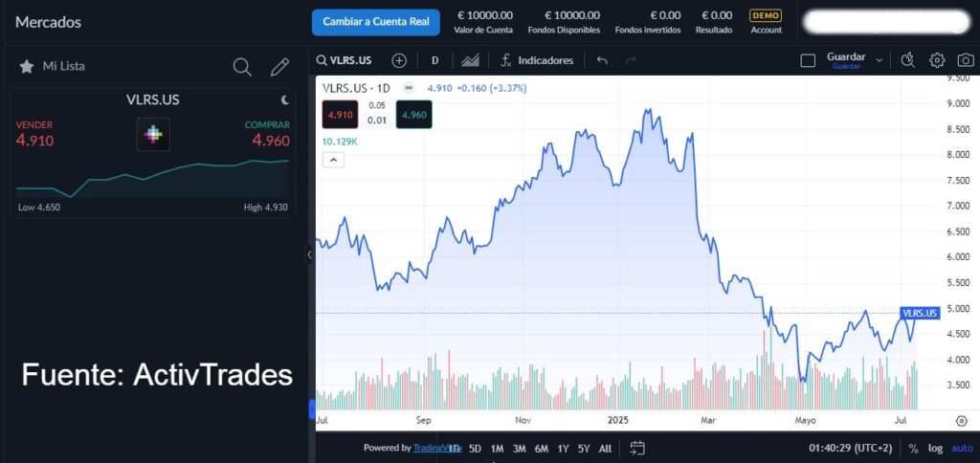
Task: Undo the last chart action
Action: pos(602,60)
